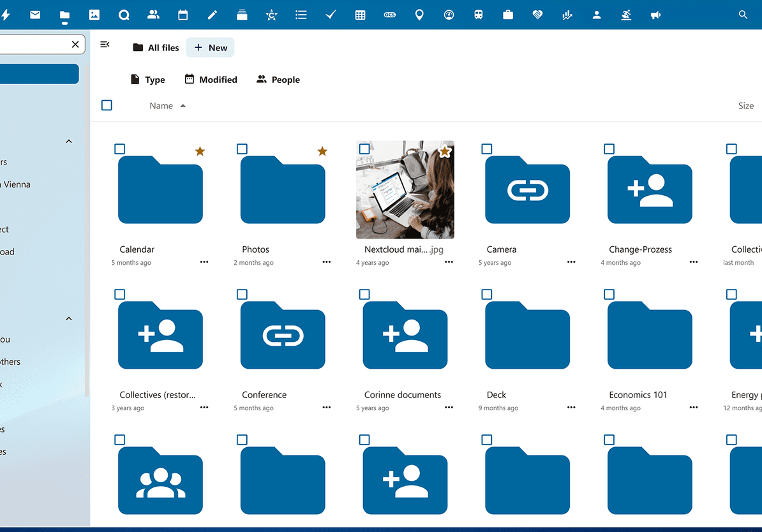Open the Collectives star app
The height and width of the screenshot is (532, 762).
click(x=272, y=15)
